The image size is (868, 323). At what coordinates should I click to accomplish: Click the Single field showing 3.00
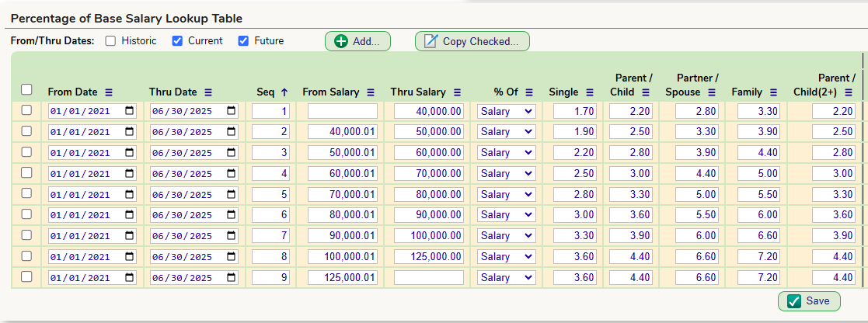pos(575,215)
